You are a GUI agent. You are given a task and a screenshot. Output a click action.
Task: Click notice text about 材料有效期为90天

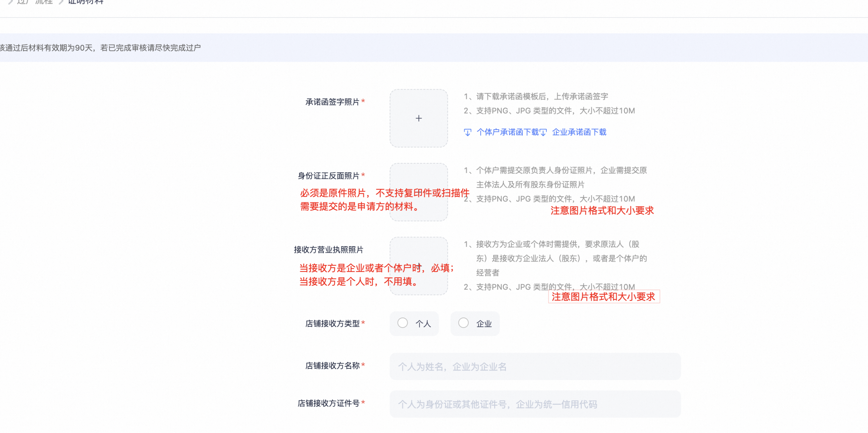pos(100,47)
